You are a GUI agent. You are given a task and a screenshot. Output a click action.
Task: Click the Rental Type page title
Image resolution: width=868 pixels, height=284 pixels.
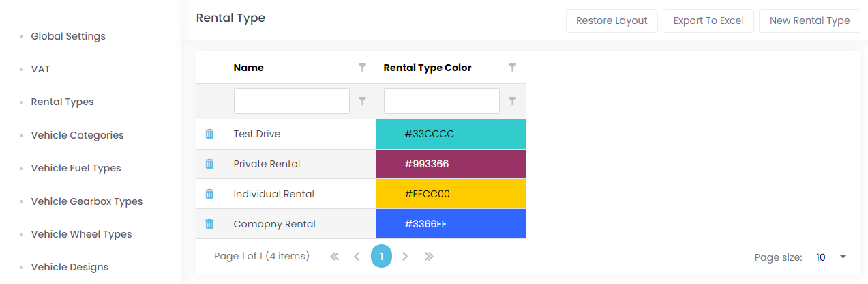point(230,18)
